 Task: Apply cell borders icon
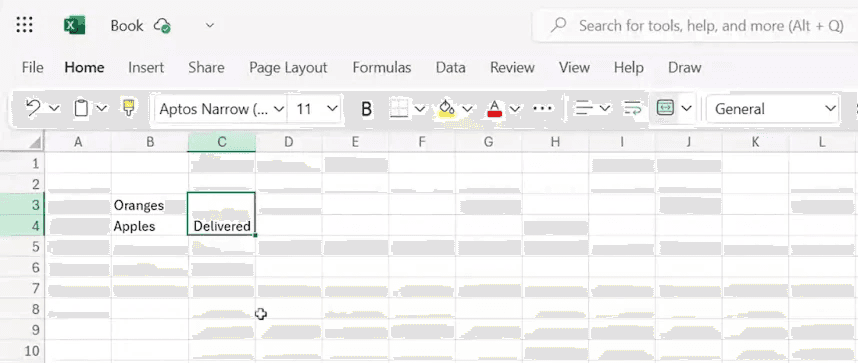pyautogui.click(x=399, y=109)
